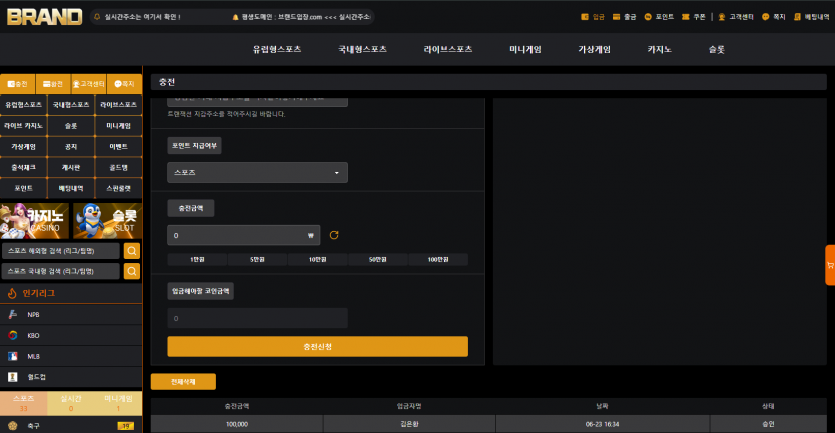The width and height of the screenshot is (835, 433).
Task: Open the 스포츠 point payment dropdown
Action: click(x=257, y=173)
